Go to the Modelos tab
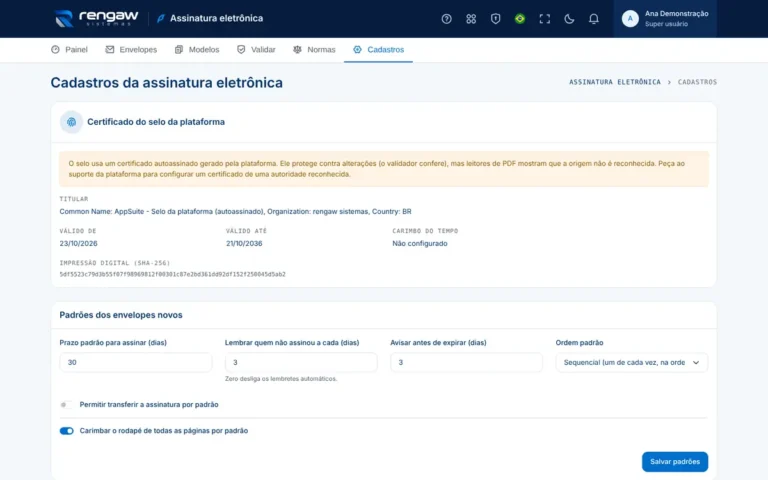The width and height of the screenshot is (768, 480). pyautogui.click(x=197, y=49)
